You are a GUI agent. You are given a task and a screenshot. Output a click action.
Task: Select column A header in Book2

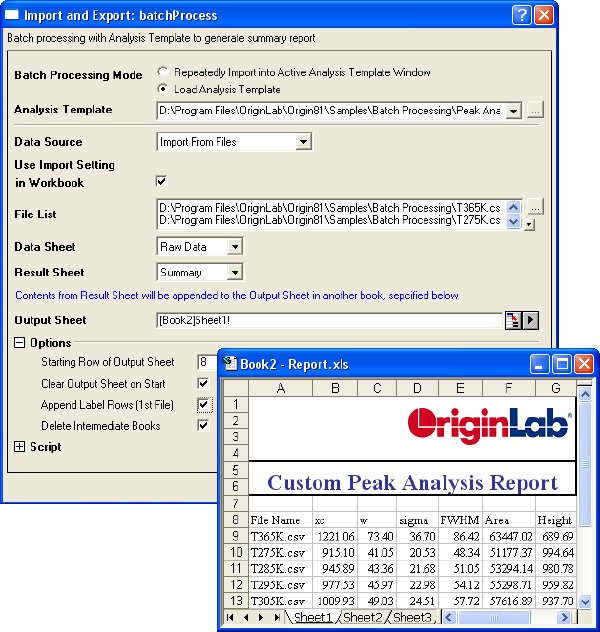point(281,388)
